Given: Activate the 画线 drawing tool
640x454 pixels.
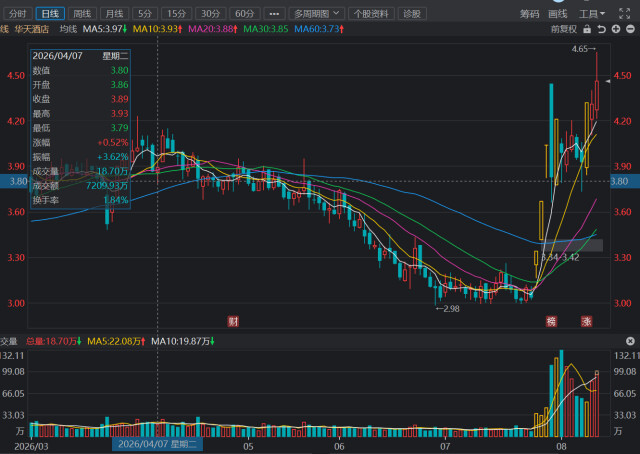Looking at the screenshot, I should (558, 14).
